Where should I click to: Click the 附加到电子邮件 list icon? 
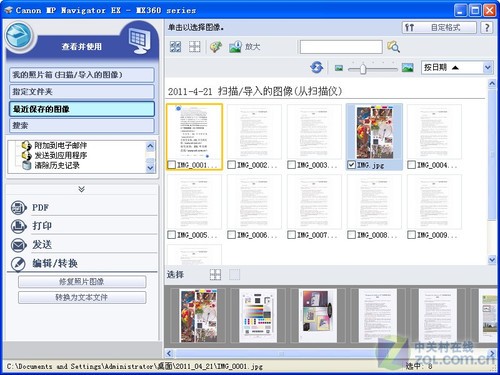click(x=26, y=145)
